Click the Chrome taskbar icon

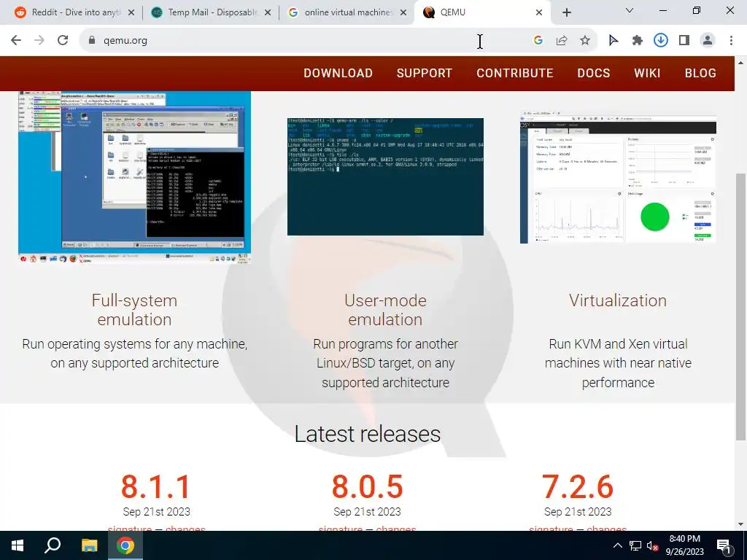coord(125,545)
